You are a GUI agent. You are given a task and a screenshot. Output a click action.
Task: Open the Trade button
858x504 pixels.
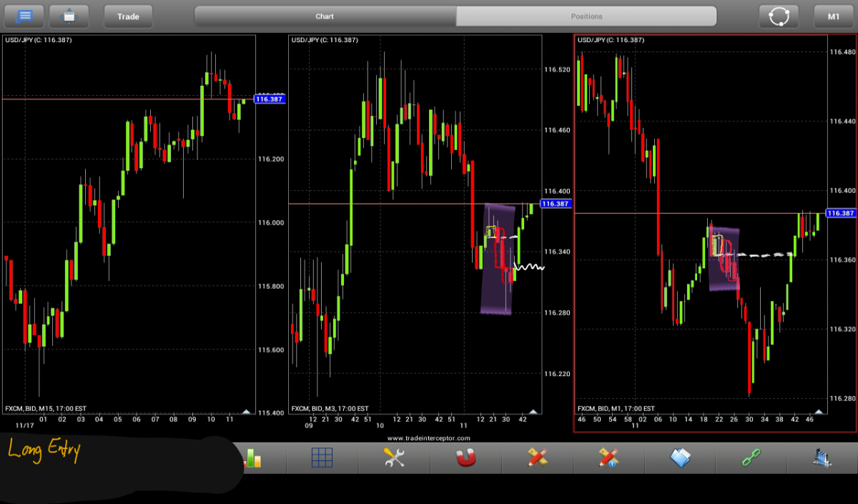pos(128,16)
